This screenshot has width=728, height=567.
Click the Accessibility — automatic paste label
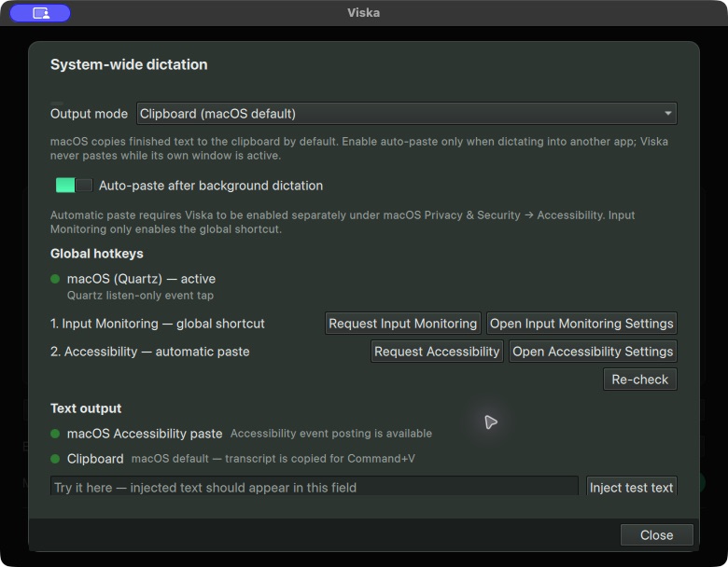pos(149,352)
